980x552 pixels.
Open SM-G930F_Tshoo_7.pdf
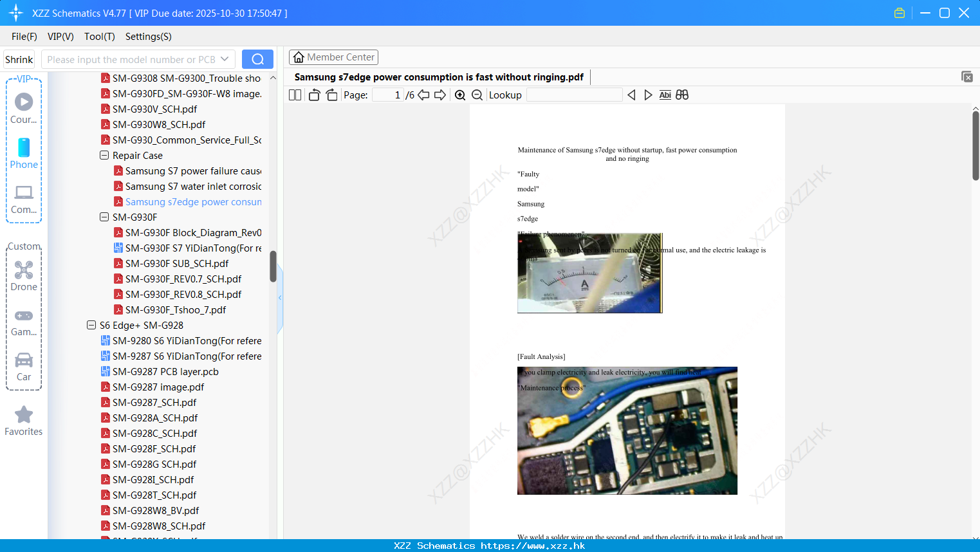coord(170,310)
